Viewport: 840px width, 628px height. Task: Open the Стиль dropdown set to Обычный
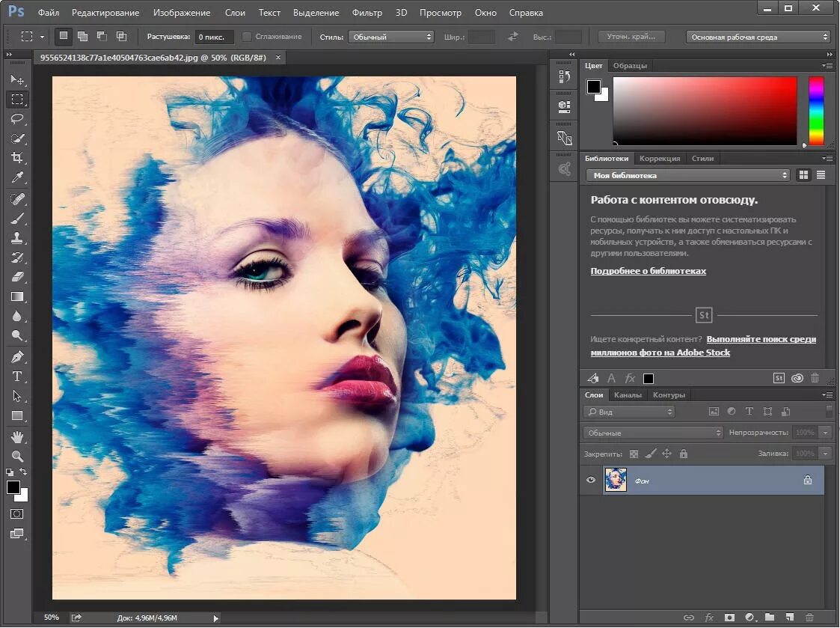(390, 37)
